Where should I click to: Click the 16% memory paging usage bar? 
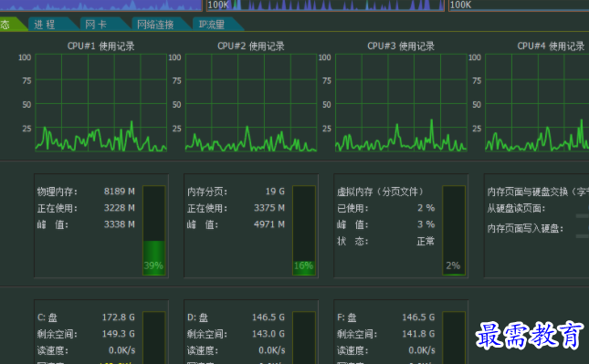(304, 231)
